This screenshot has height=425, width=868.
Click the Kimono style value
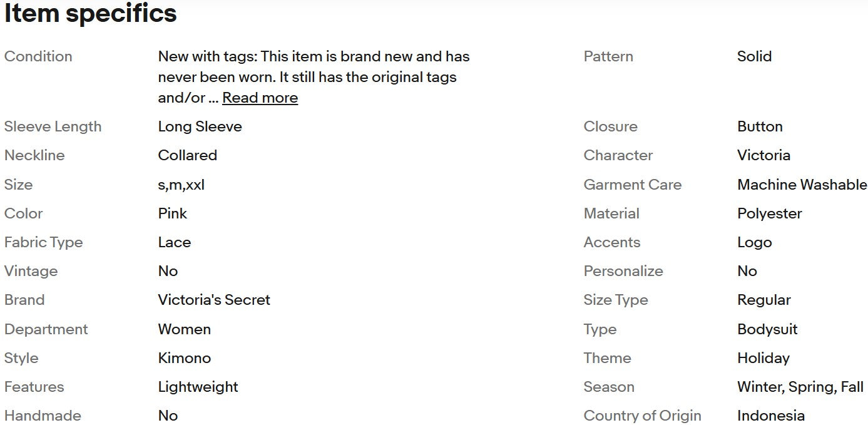pyautogui.click(x=184, y=358)
